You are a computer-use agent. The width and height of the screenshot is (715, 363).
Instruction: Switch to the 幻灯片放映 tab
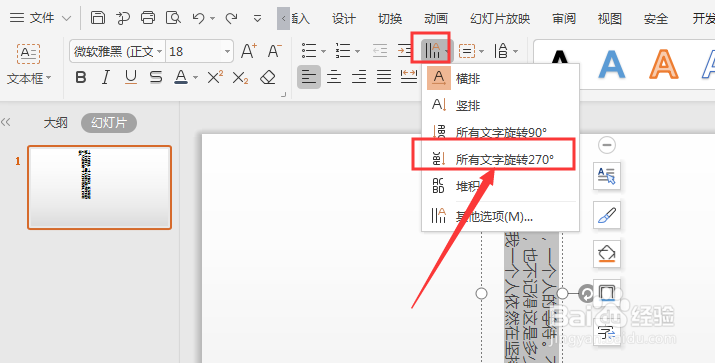[x=500, y=19]
